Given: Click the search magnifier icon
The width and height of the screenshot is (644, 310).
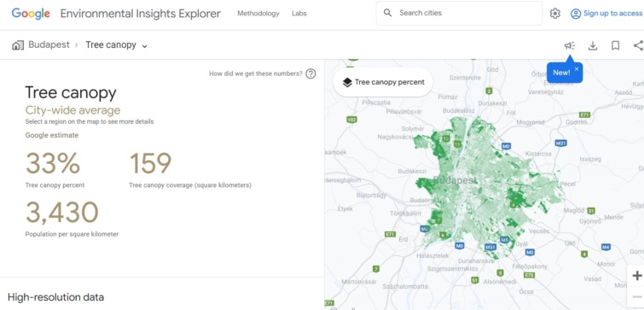Looking at the screenshot, I should (388, 13).
